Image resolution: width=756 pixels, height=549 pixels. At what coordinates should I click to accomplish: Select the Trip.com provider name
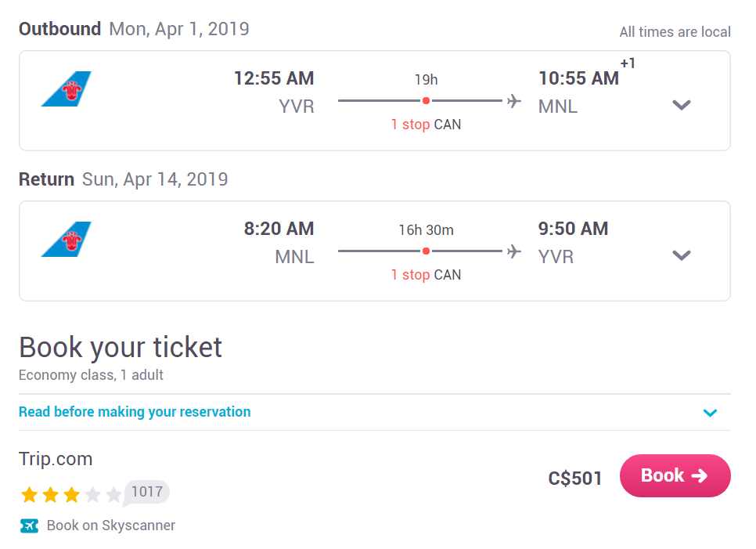click(x=56, y=459)
